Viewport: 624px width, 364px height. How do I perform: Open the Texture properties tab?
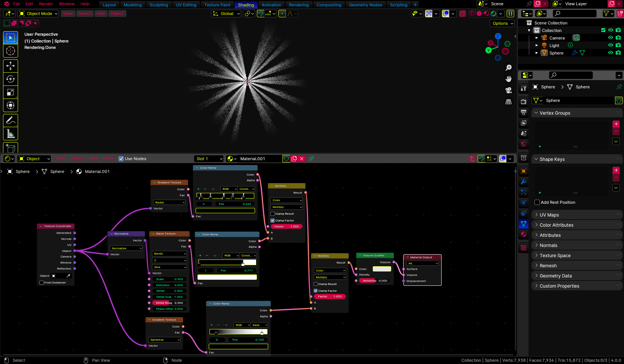[x=524, y=248]
